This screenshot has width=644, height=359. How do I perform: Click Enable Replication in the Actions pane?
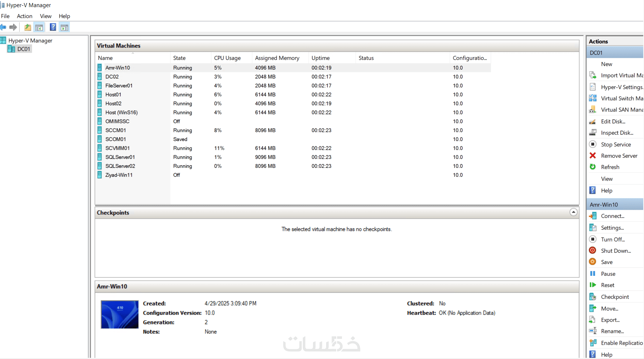(622, 343)
